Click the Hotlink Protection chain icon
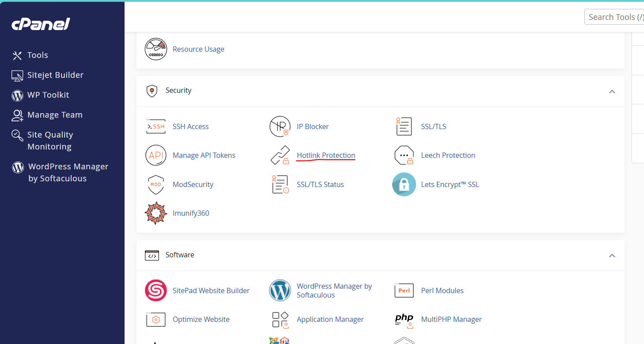This screenshot has width=644, height=344. pyautogui.click(x=280, y=155)
